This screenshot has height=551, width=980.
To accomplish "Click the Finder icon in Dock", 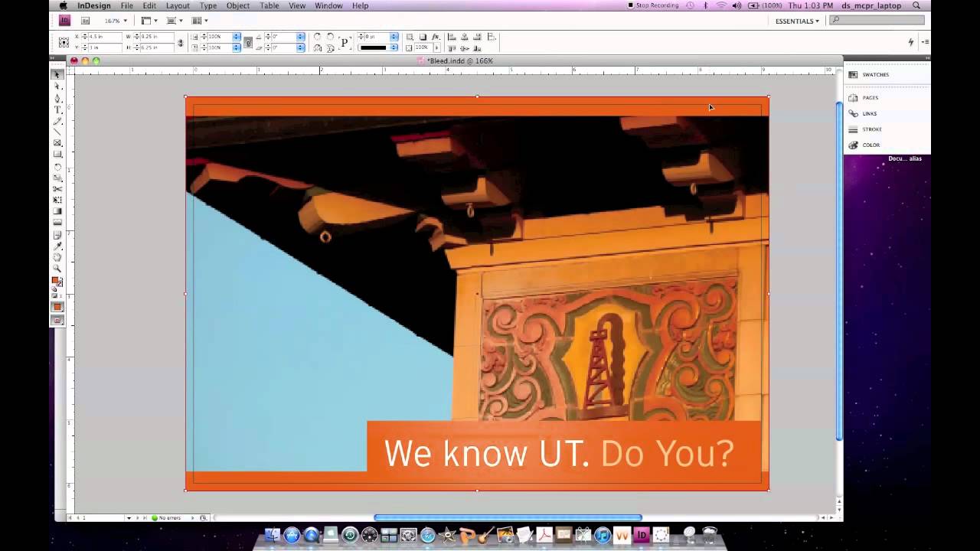I will coord(272,536).
